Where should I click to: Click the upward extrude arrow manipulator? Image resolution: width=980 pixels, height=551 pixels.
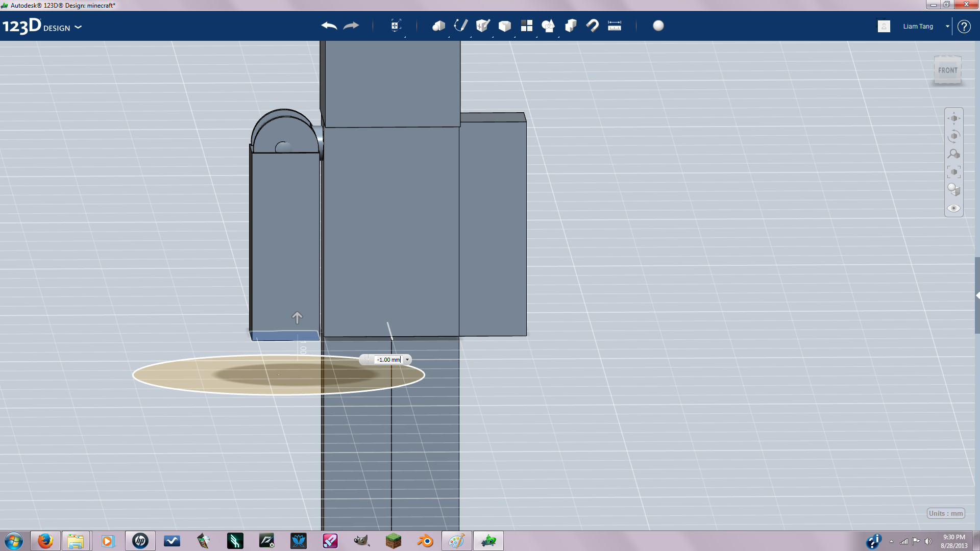297,317
